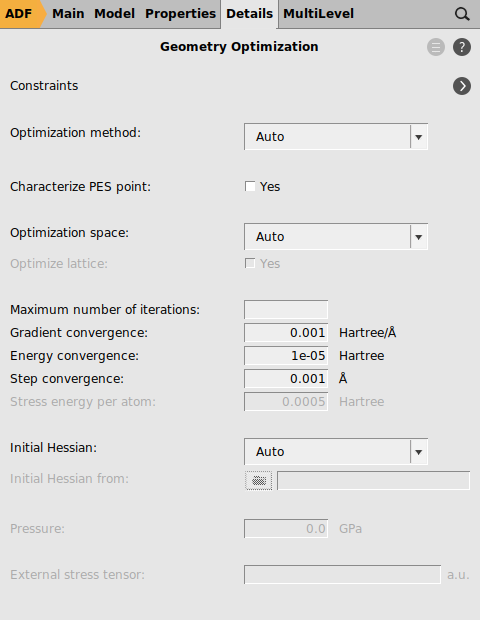Click the Energy convergence value field
The height and width of the screenshot is (620, 480).
pos(286,355)
